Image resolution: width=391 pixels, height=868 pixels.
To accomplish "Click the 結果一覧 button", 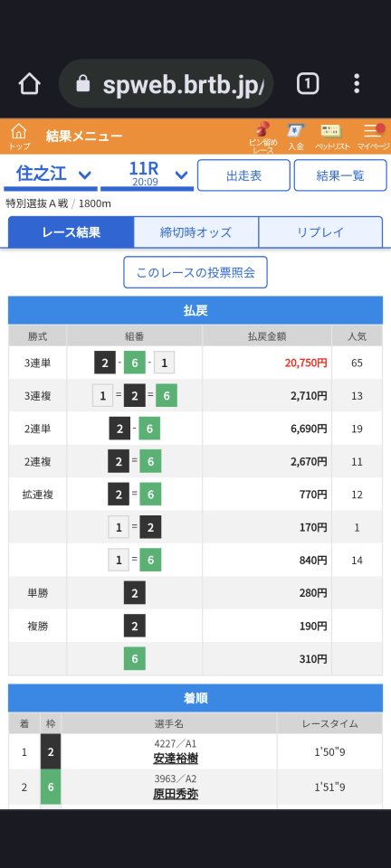I will pyautogui.click(x=340, y=175).
